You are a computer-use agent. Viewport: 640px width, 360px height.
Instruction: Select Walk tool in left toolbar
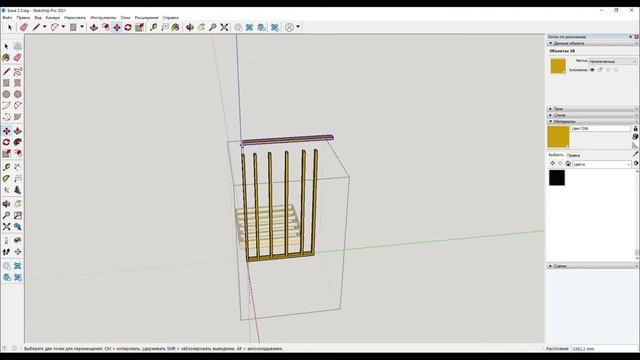click(x=6, y=252)
